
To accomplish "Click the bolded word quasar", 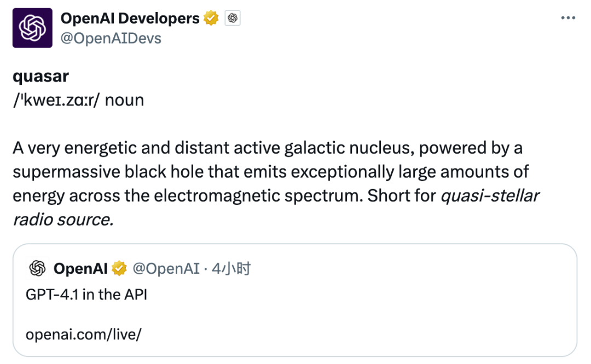I will pos(40,76).
